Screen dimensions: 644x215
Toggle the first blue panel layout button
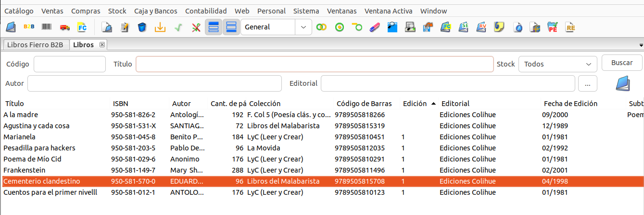coord(214,27)
